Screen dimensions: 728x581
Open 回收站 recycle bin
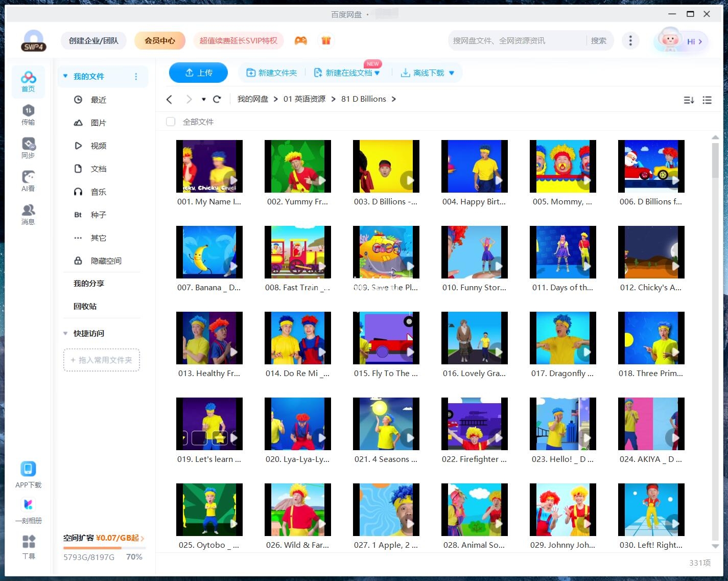click(x=85, y=306)
